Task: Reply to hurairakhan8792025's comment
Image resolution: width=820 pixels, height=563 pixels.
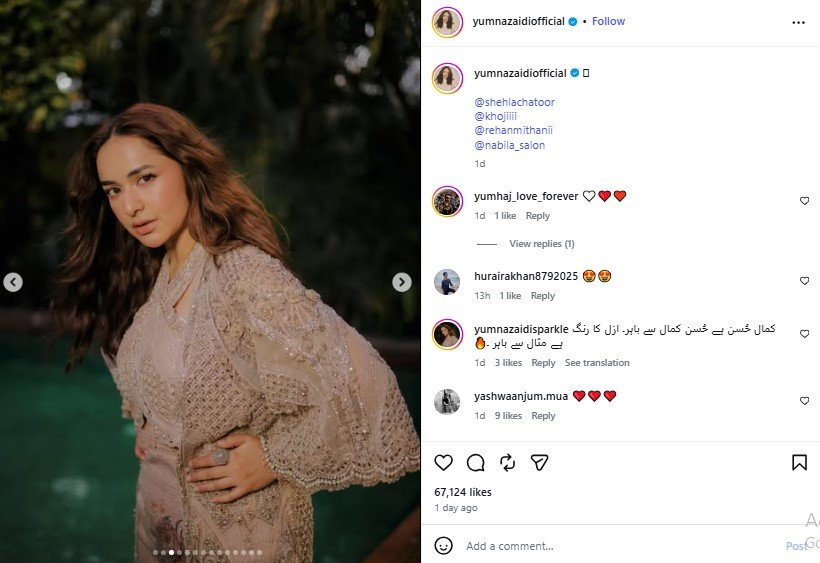Action: point(543,296)
